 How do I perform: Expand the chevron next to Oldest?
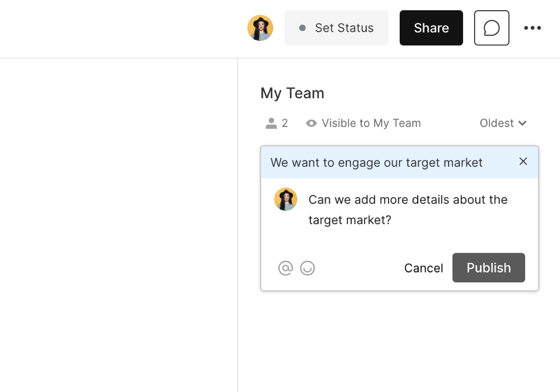coord(523,123)
